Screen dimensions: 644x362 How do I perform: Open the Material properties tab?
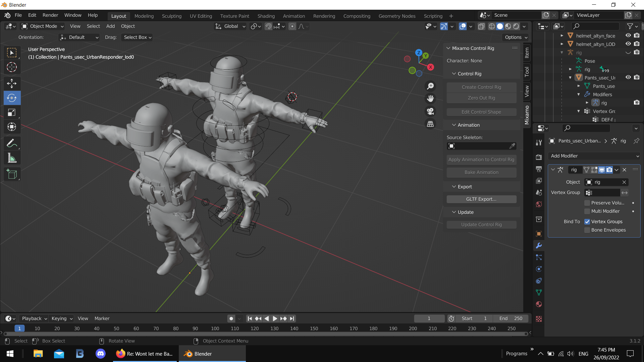tap(539, 304)
